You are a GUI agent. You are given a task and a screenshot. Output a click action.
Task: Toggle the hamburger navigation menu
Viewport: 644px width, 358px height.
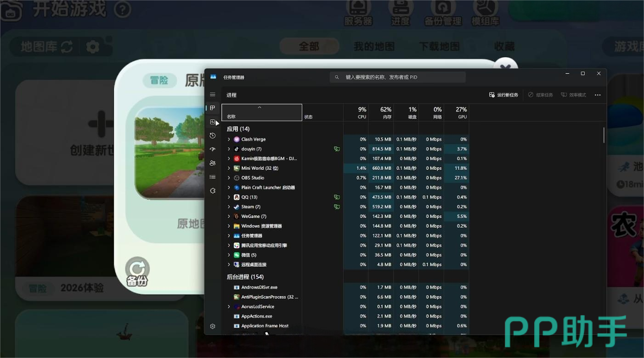[213, 95]
